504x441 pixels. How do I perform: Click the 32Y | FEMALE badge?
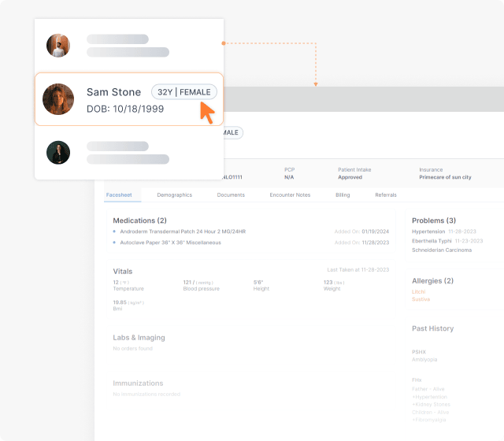pyautogui.click(x=183, y=92)
